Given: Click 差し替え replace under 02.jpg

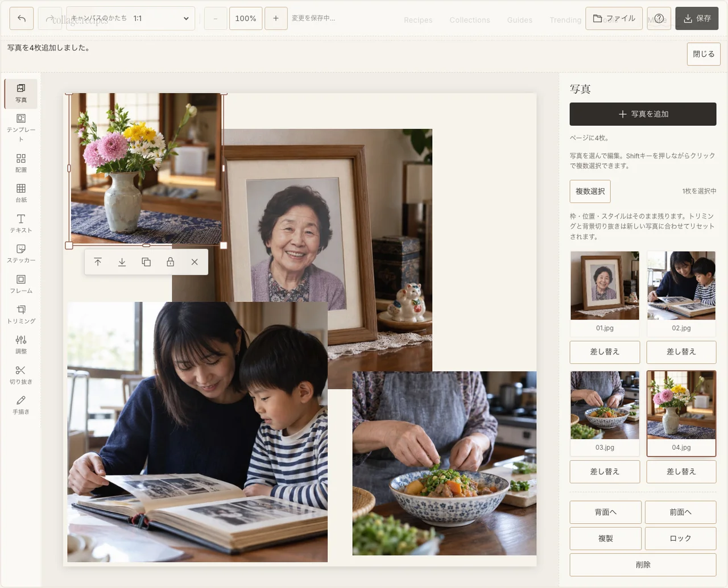Looking at the screenshot, I should click(681, 352).
